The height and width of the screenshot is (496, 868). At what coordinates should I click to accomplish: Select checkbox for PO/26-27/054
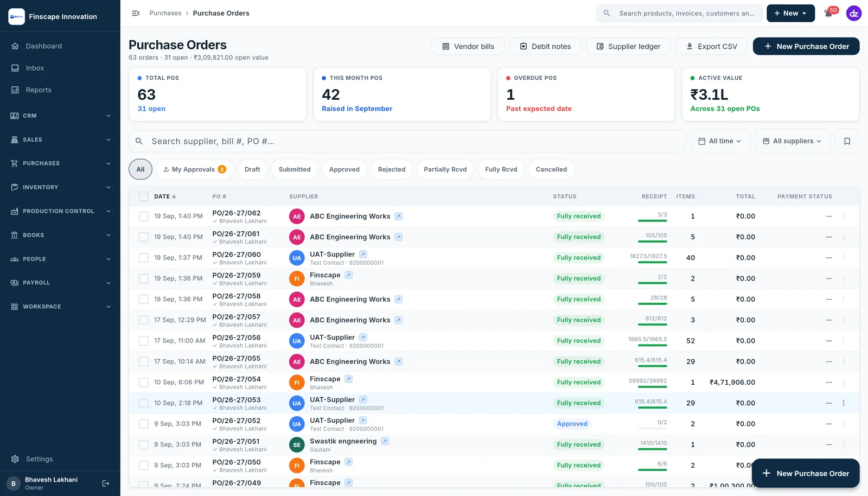coord(144,383)
